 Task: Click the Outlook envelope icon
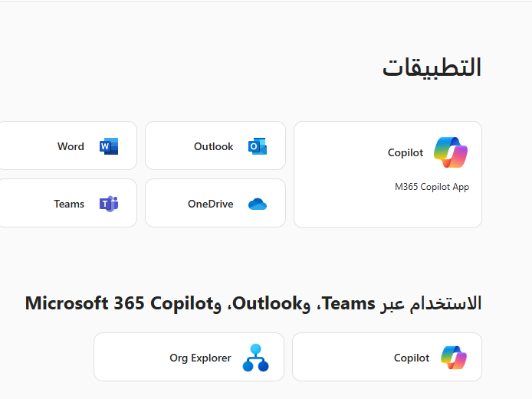pyautogui.click(x=257, y=146)
